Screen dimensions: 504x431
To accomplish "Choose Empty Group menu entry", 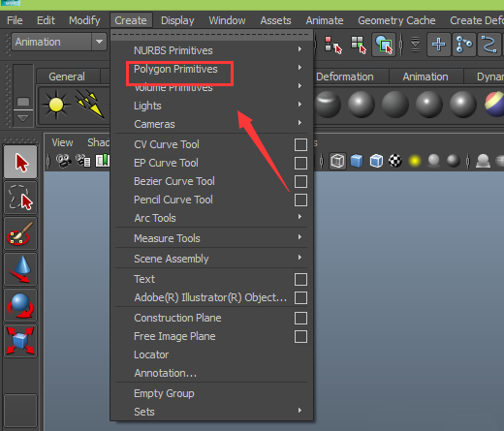I will pyautogui.click(x=211, y=393).
